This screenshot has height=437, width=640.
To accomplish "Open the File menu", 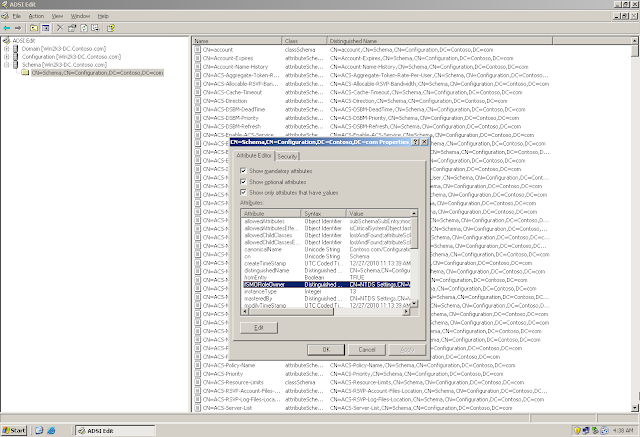I will click(17, 16).
